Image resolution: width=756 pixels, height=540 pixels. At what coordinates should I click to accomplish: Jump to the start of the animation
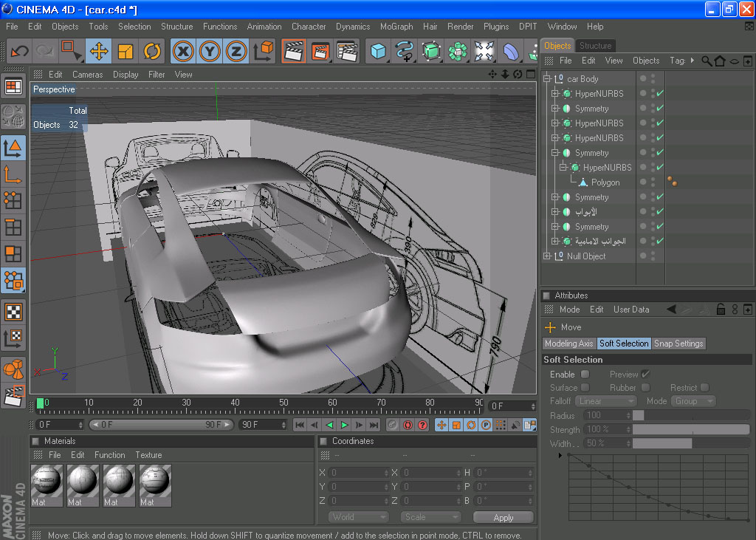[300, 425]
